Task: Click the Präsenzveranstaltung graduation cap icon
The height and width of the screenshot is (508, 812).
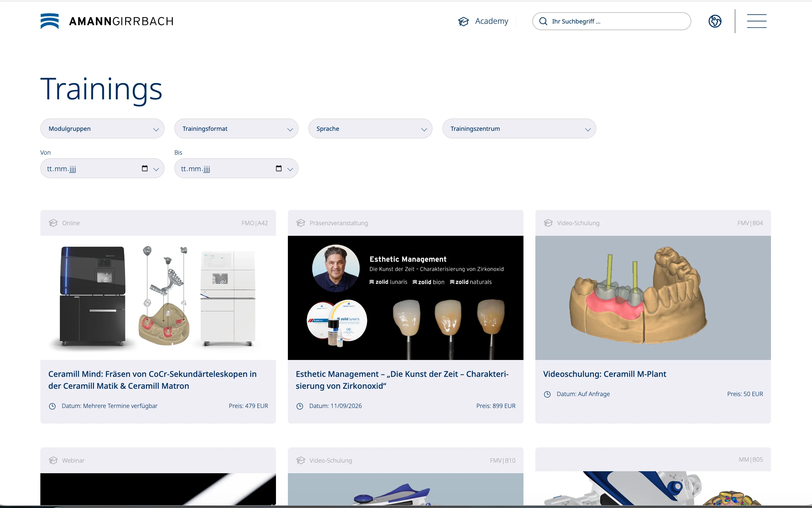Action: coord(300,223)
